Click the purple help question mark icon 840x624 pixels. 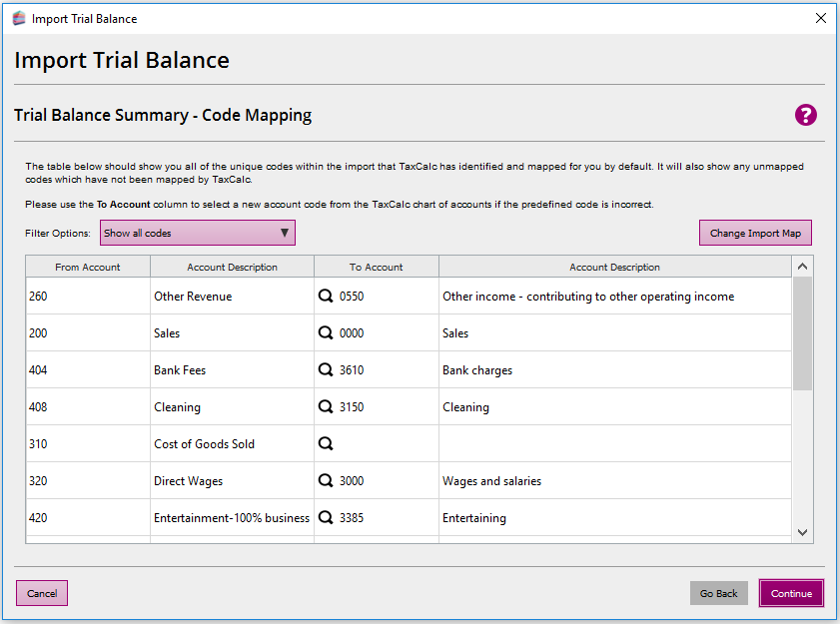[805, 115]
